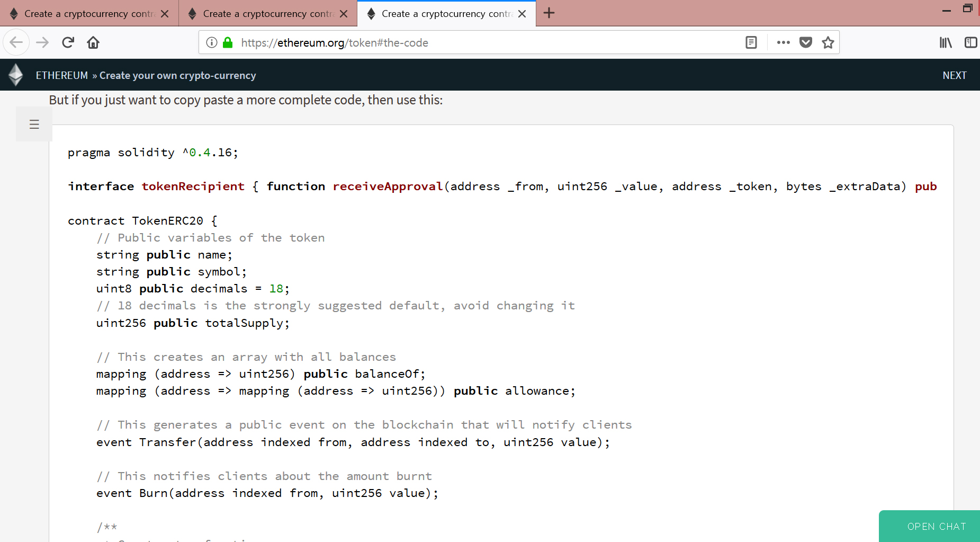980x542 pixels.
Task: Show site information for ethereum.org
Action: click(x=212, y=42)
